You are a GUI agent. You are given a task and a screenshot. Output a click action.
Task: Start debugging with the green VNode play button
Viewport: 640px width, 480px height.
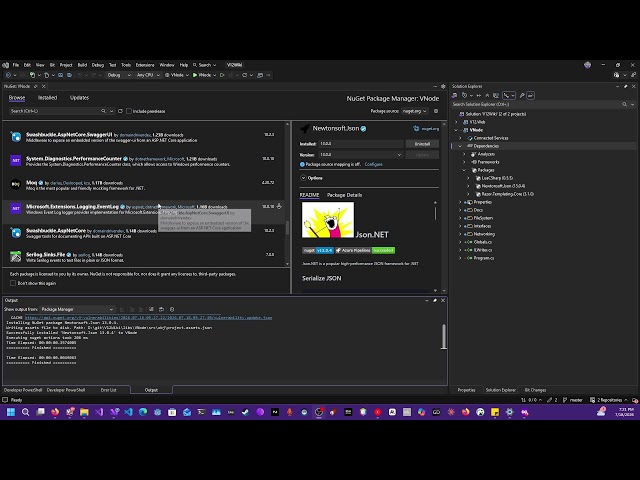pyautogui.click(x=202, y=75)
